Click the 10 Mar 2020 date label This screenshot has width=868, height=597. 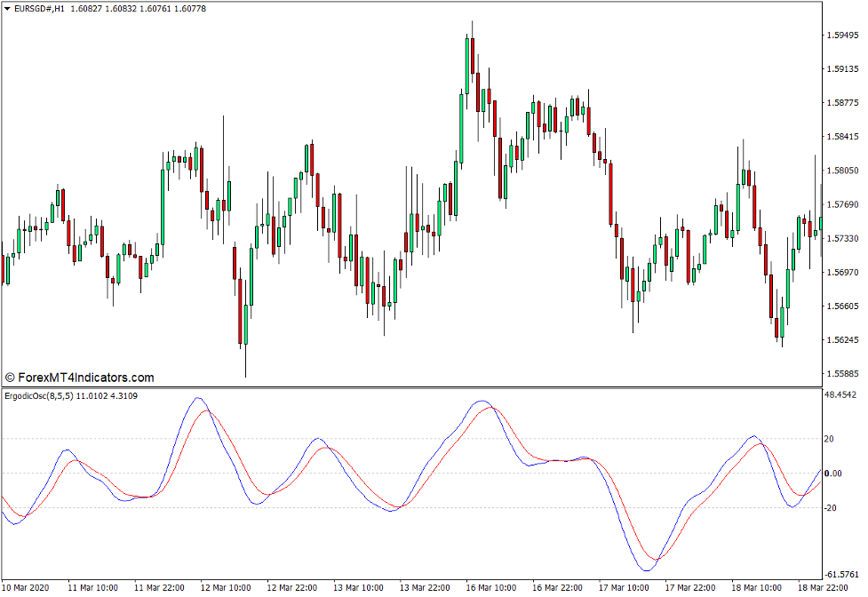tap(28, 588)
